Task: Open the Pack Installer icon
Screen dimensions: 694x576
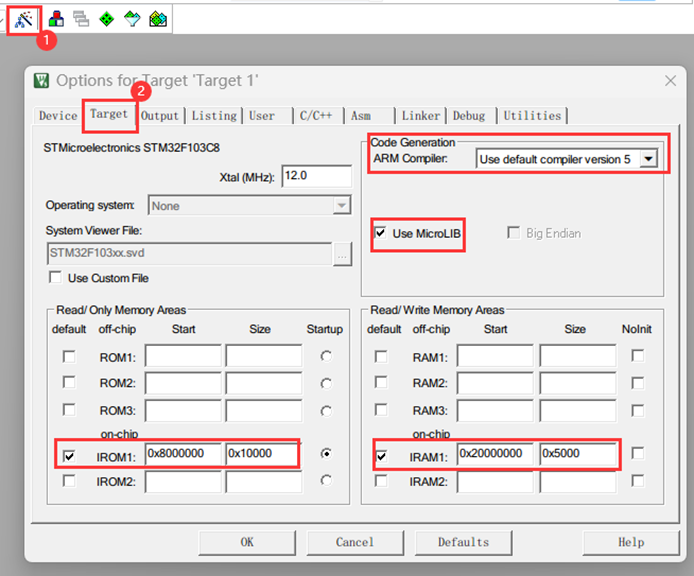Action: (158, 19)
